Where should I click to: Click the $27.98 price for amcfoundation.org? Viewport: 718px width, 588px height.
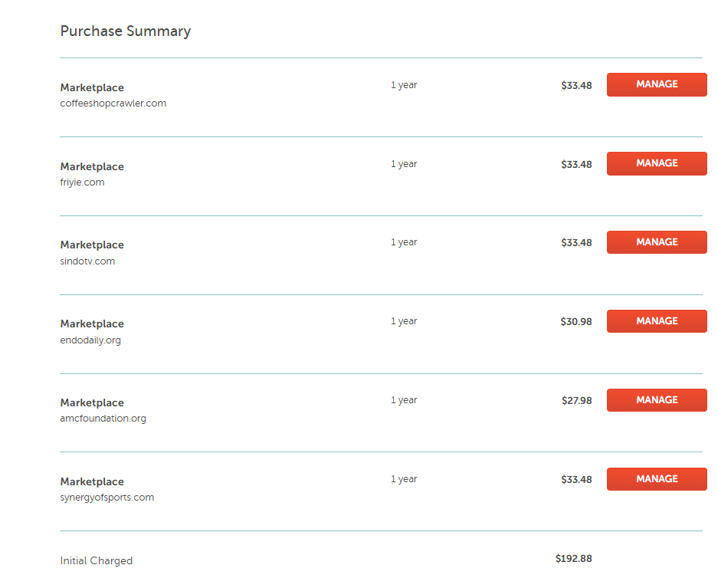576,400
